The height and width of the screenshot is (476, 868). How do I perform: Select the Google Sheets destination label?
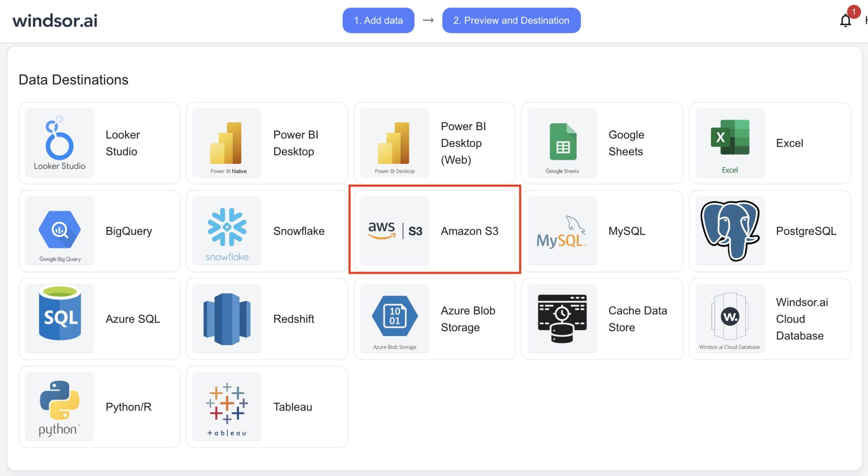(626, 143)
